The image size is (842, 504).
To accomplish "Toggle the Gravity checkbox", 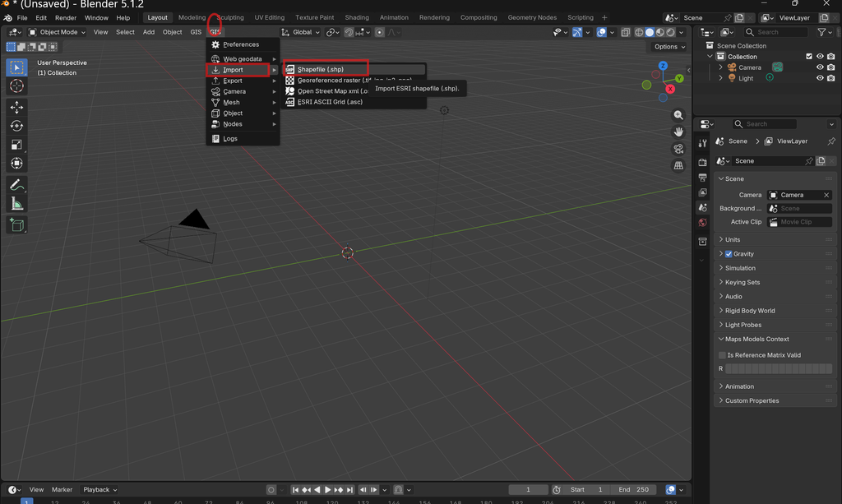I will click(729, 254).
